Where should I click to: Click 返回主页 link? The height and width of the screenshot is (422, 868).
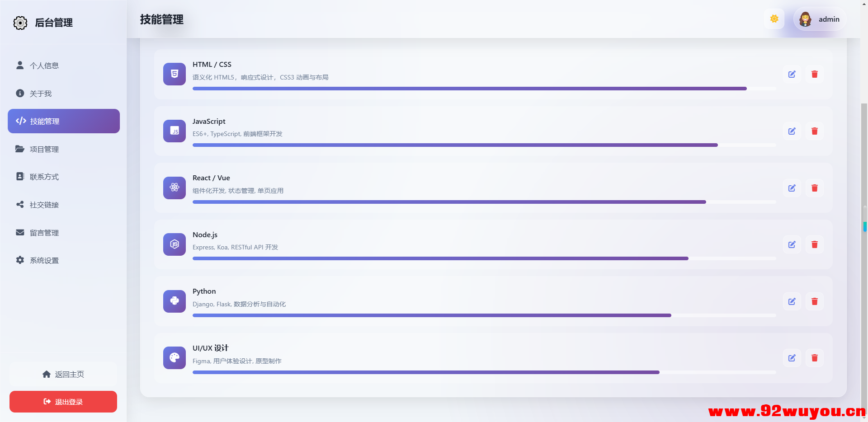pos(63,374)
